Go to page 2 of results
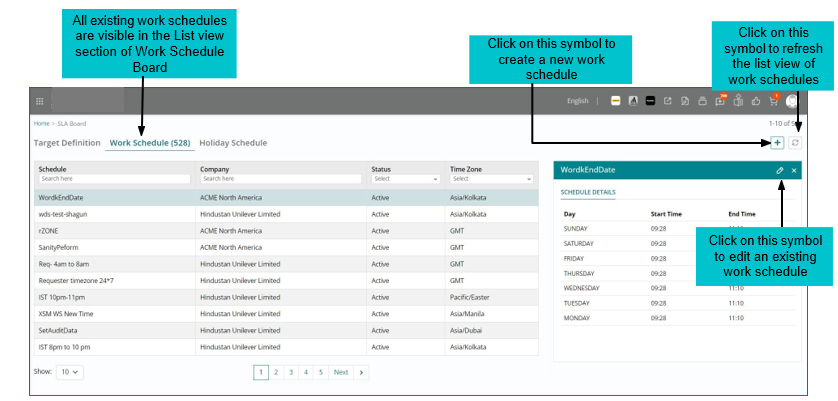 (x=276, y=373)
